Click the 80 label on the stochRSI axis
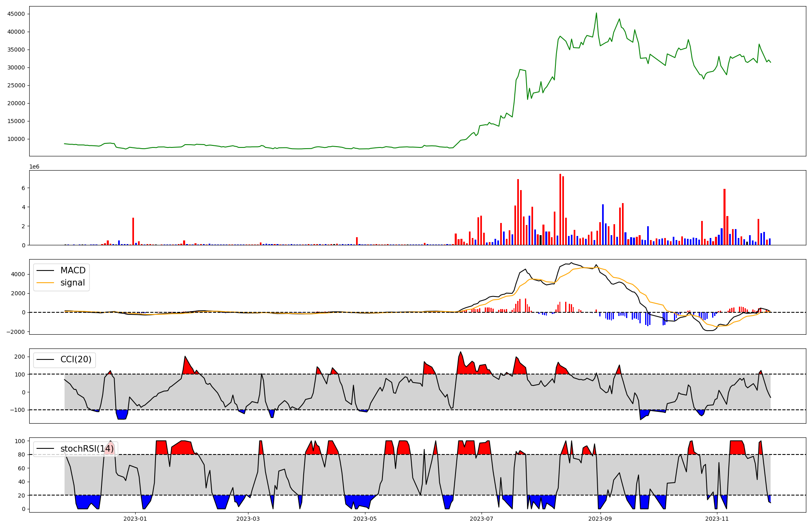Screen dimensions: 812x528 tap(22, 454)
